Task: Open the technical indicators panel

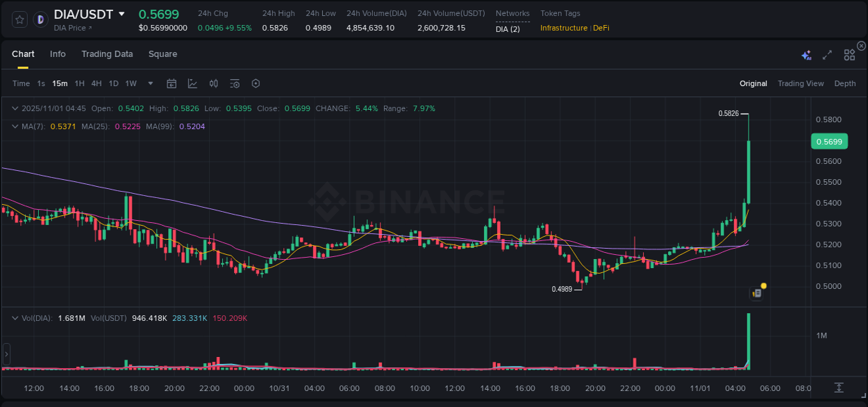Action: click(x=213, y=83)
